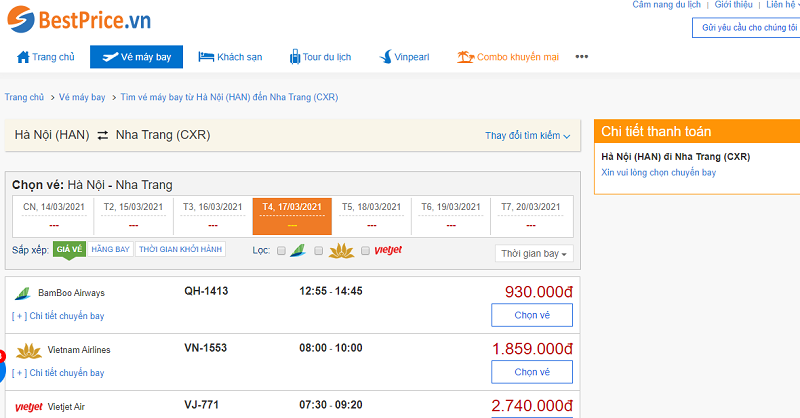The image size is (800, 418).
Task: Click the palm tree icon beside Combo khuyến mại
Action: point(465,57)
